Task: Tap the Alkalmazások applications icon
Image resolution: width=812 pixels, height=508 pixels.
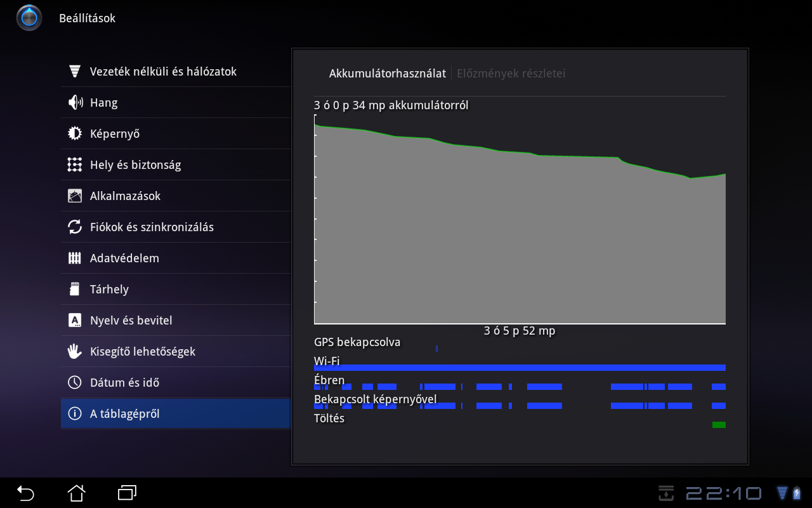Action: (75, 196)
